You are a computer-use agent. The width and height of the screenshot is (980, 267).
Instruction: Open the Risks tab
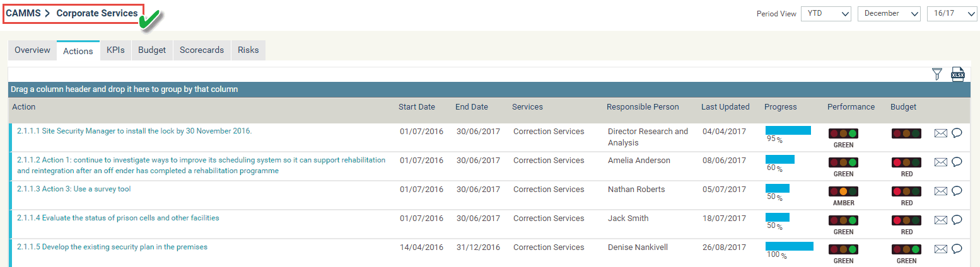point(248,50)
